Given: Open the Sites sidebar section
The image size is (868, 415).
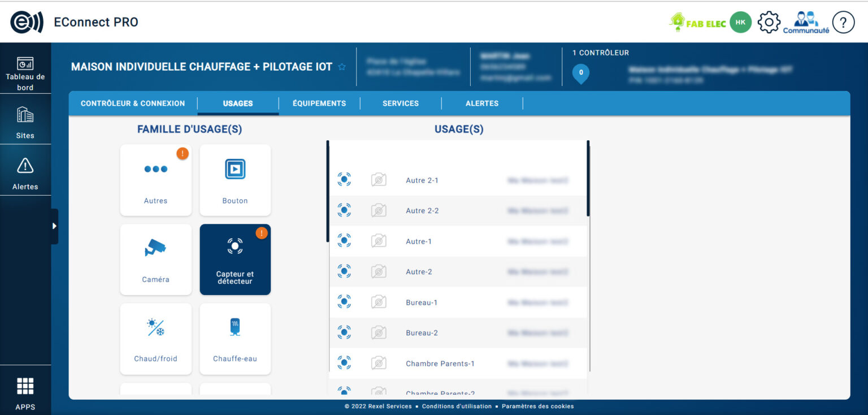Looking at the screenshot, I should click(x=25, y=123).
